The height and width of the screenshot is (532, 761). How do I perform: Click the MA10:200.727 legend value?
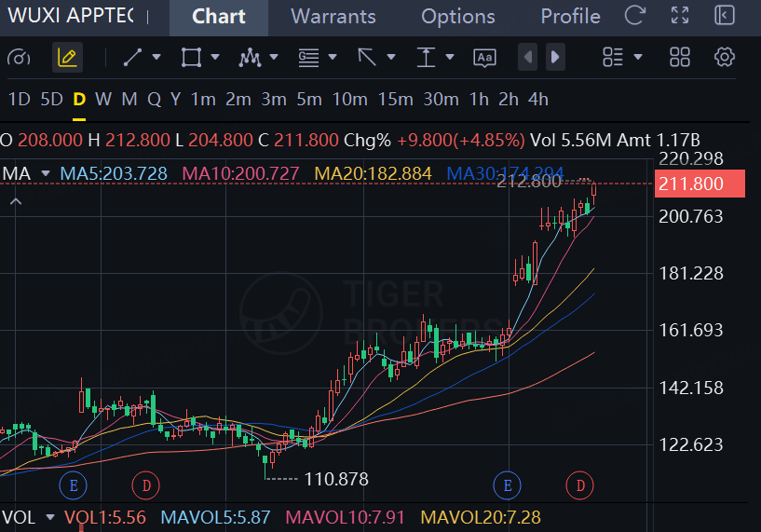[x=240, y=173]
